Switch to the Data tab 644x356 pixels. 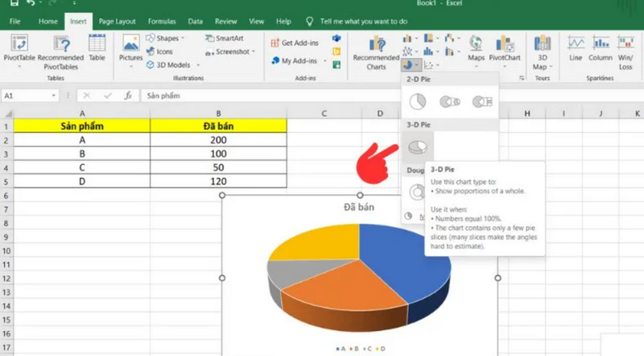[x=195, y=22]
